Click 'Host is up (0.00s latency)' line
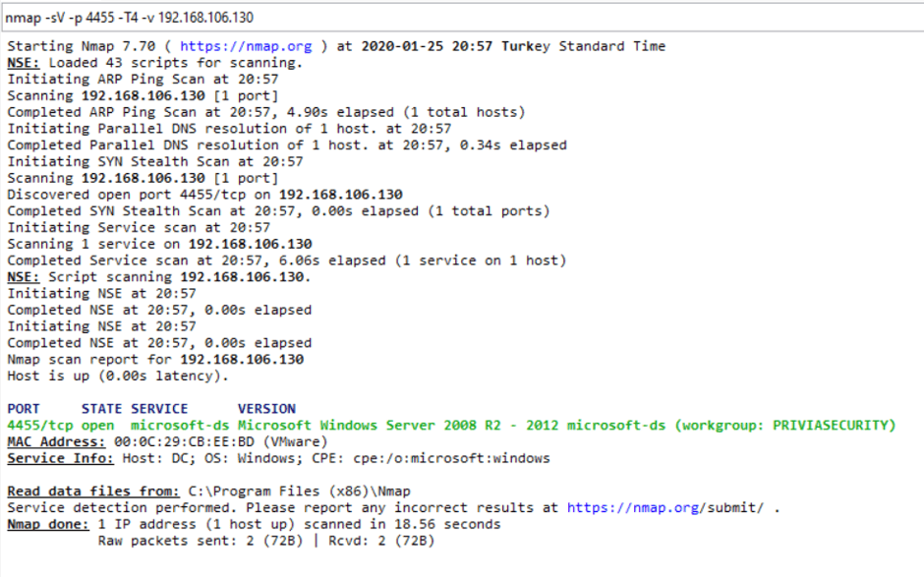The width and height of the screenshot is (924, 577). click(x=117, y=376)
